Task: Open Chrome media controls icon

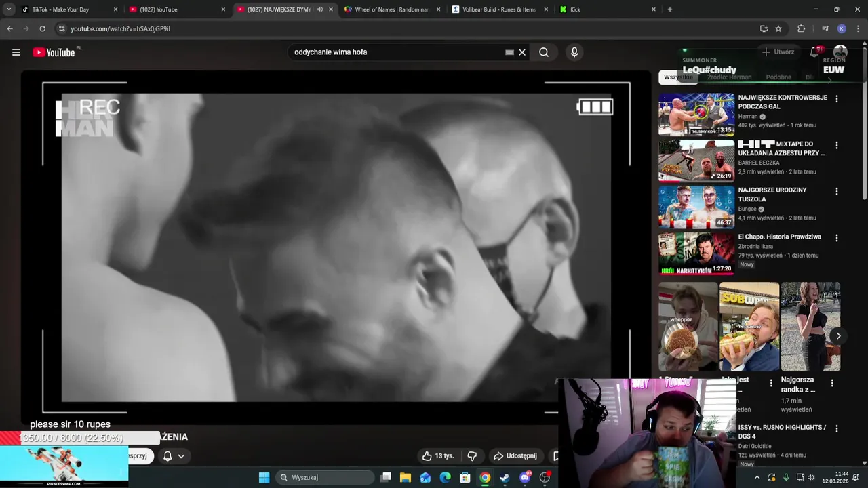Action: pos(825,28)
